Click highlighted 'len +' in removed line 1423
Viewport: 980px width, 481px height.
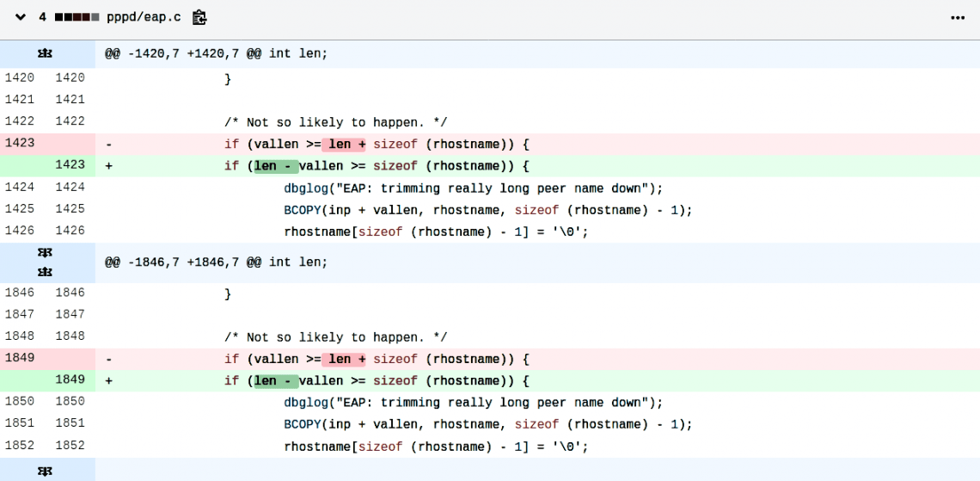click(346, 145)
